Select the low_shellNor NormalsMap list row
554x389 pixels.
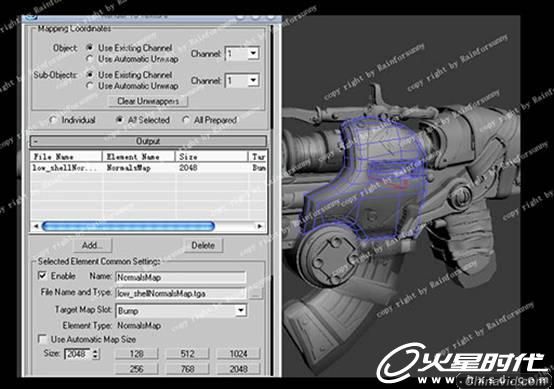pos(148,168)
